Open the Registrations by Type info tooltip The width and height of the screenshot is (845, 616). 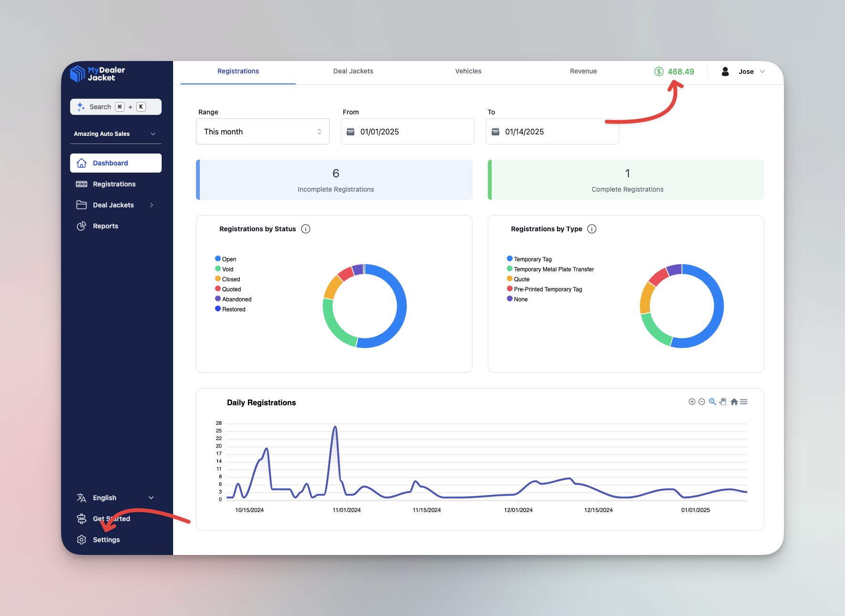coord(591,229)
